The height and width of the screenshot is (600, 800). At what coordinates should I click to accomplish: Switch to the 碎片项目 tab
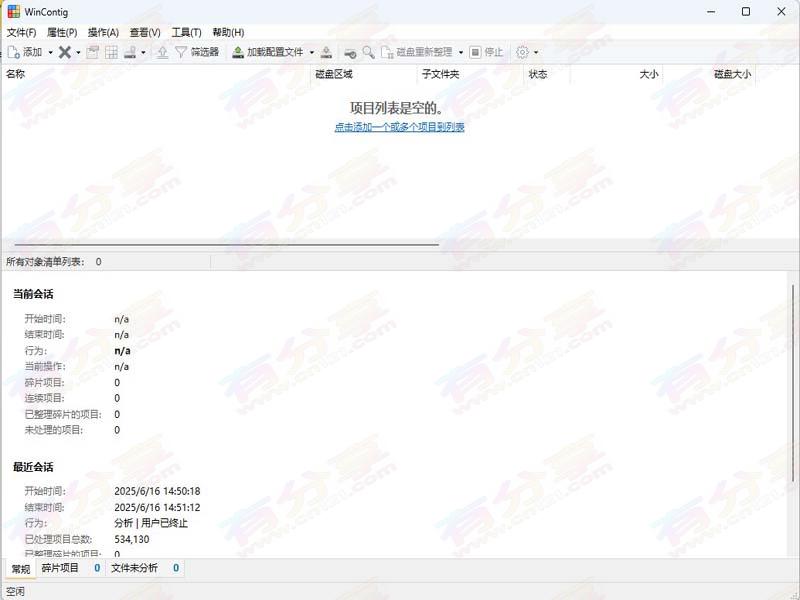[60, 568]
